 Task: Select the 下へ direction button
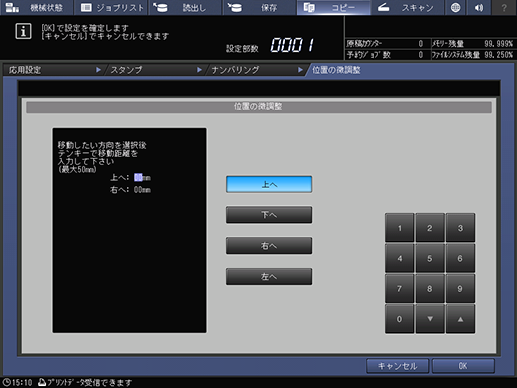coord(269,215)
